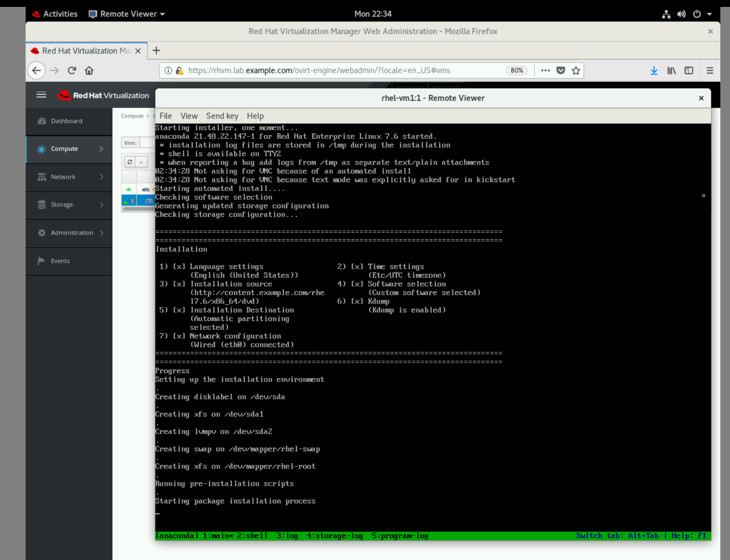Click the Network topology icon
Screen dimensions: 730x560
(42, 177)
